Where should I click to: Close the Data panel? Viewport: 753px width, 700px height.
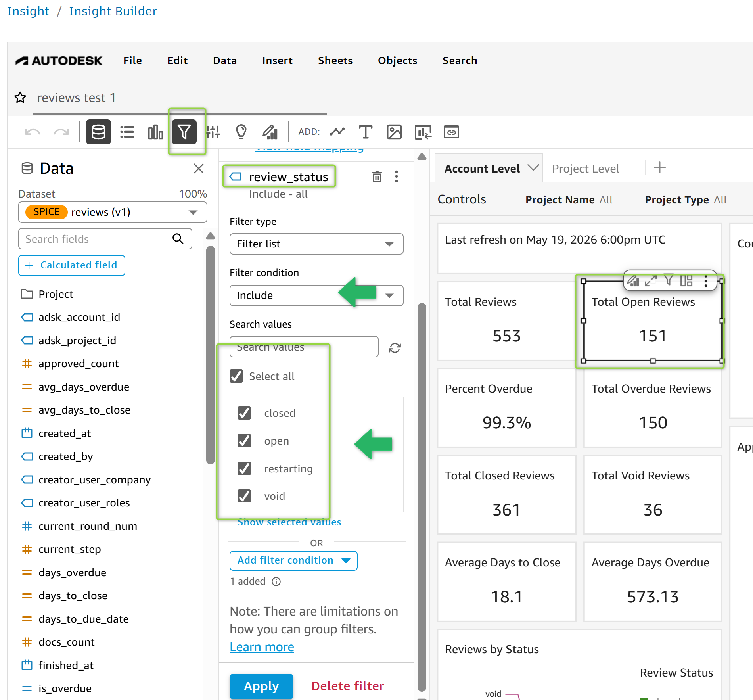point(199,169)
